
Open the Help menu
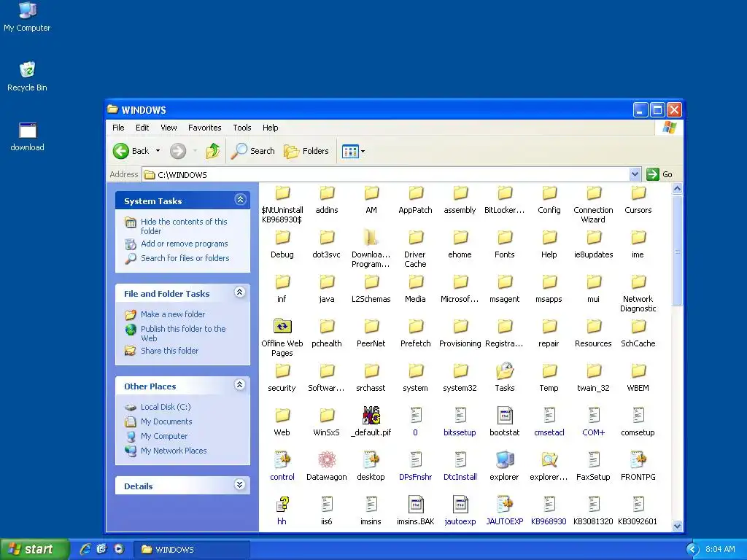pos(270,128)
